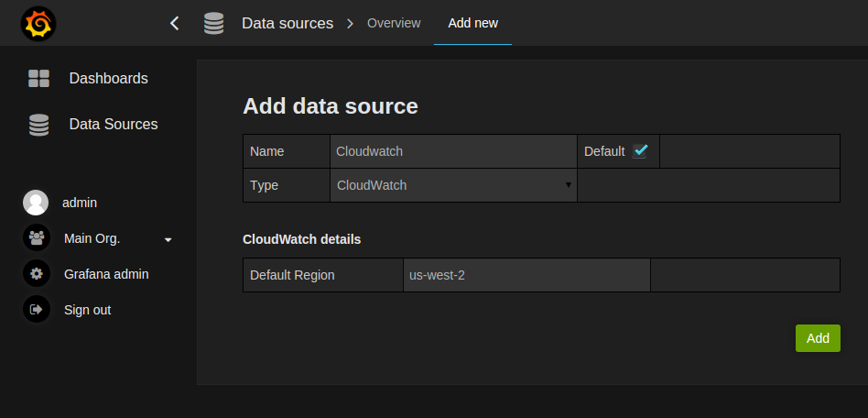
Task: Click the Data sources database icon in header
Action: click(213, 23)
